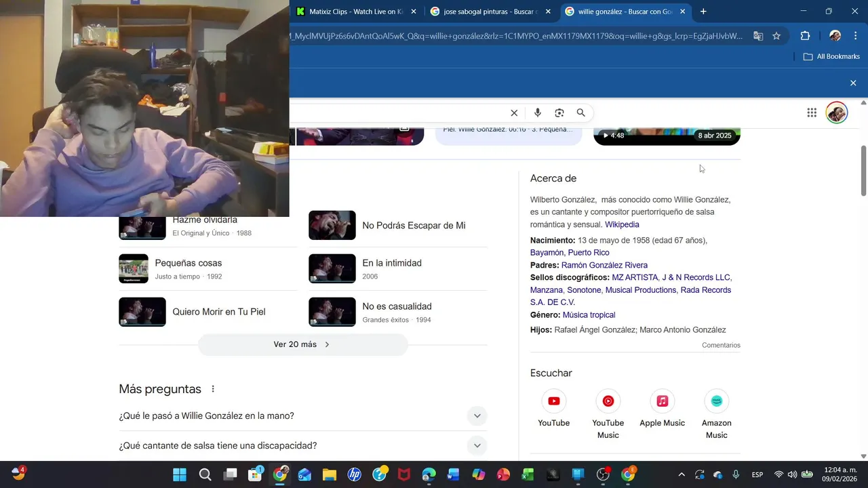
Task: Open a new browser tab
Action: (703, 12)
